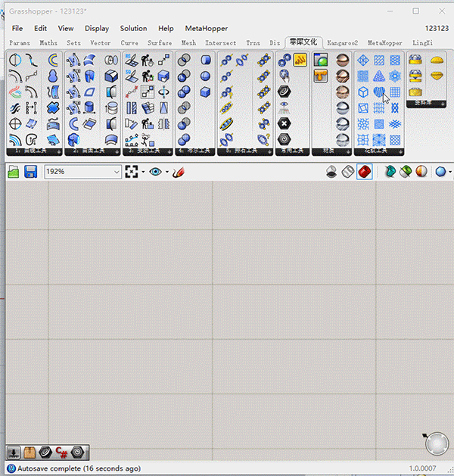
Task: Switch to the Params tab
Action: click(x=20, y=43)
